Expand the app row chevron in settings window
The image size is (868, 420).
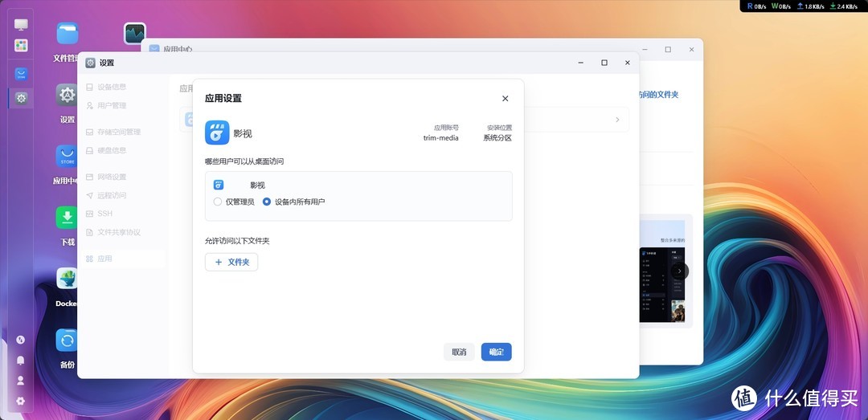[x=617, y=120]
